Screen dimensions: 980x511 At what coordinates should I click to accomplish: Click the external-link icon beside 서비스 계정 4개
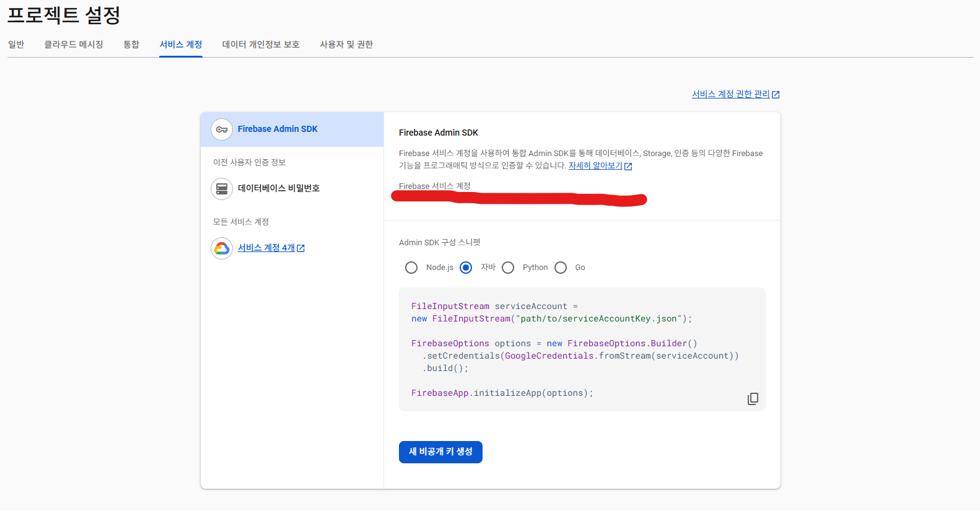pyautogui.click(x=301, y=248)
